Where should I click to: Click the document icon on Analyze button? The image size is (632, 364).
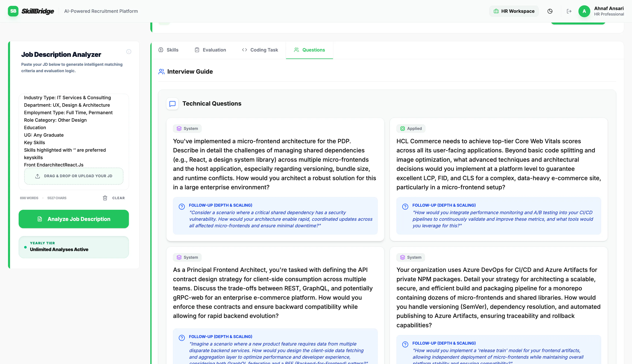pyautogui.click(x=39, y=219)
